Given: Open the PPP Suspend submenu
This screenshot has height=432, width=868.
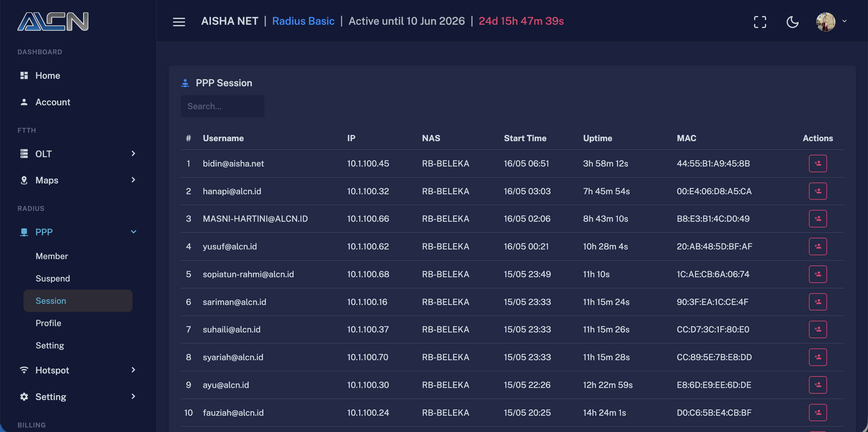Looking at the screenshot, I should click(53, 278).
